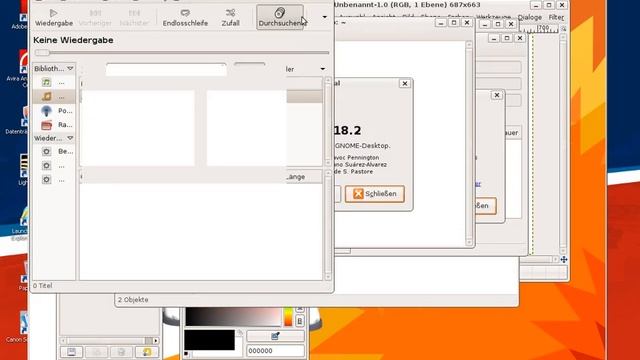Click the Vorheriger previous-track icon

(95, 18)
